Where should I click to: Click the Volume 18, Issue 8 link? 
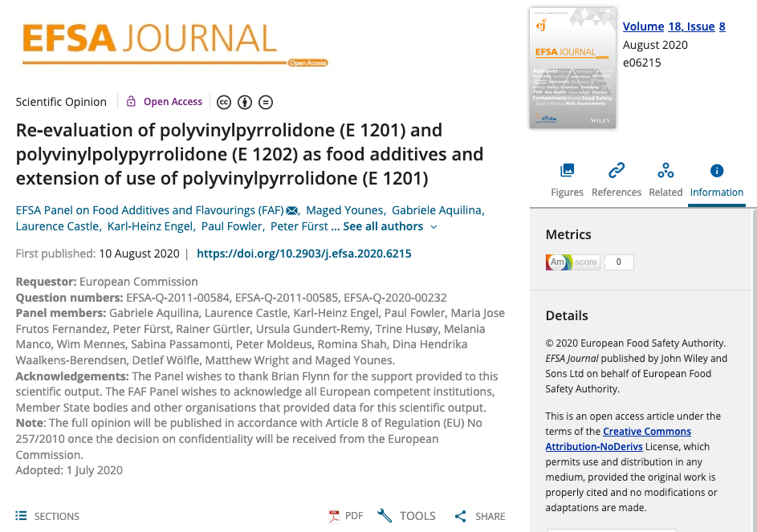click(674, 26)
